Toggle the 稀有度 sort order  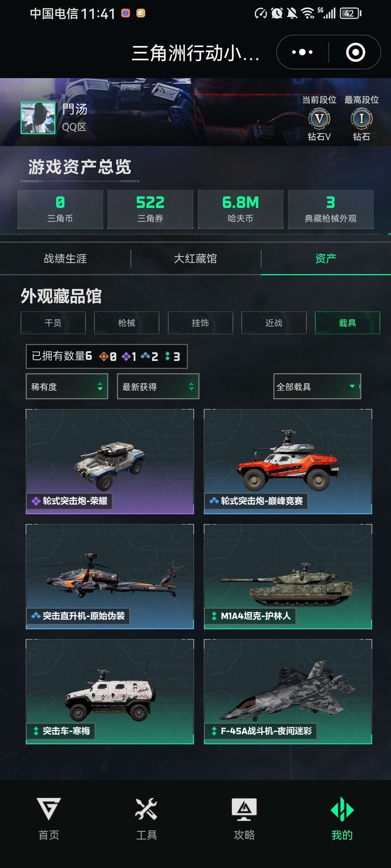(x=67, y=386)
